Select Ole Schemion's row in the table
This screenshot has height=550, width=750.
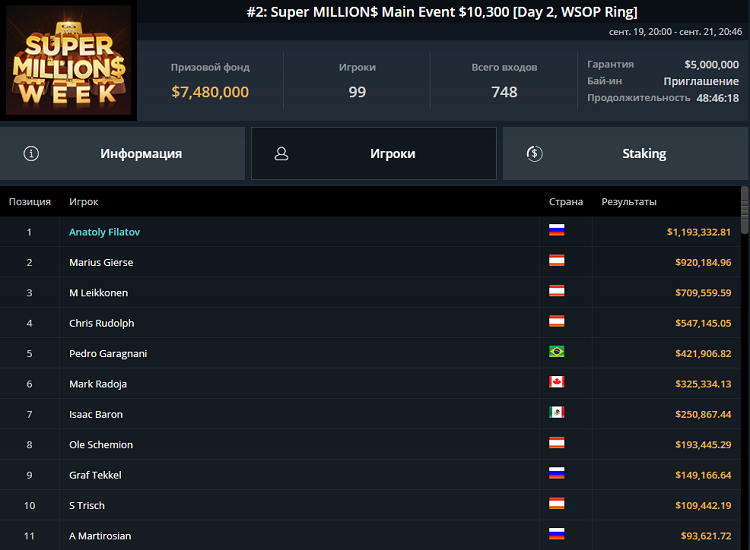[x=300, y=444]
